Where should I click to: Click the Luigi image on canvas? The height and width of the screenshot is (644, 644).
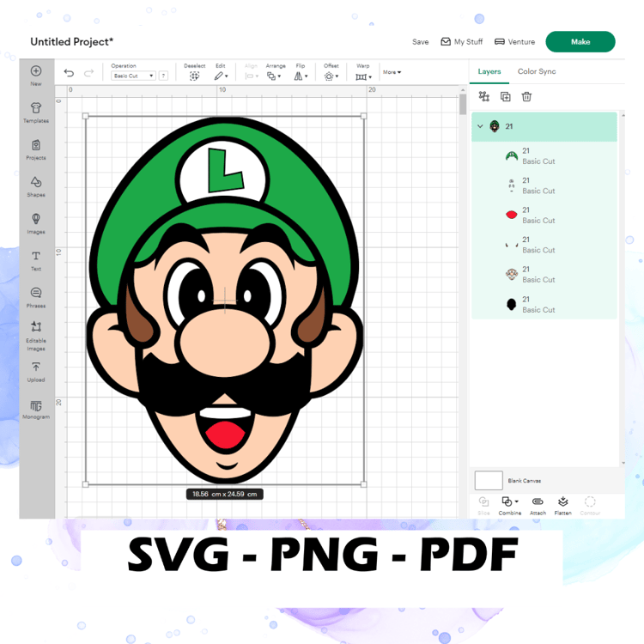(225, 300)
